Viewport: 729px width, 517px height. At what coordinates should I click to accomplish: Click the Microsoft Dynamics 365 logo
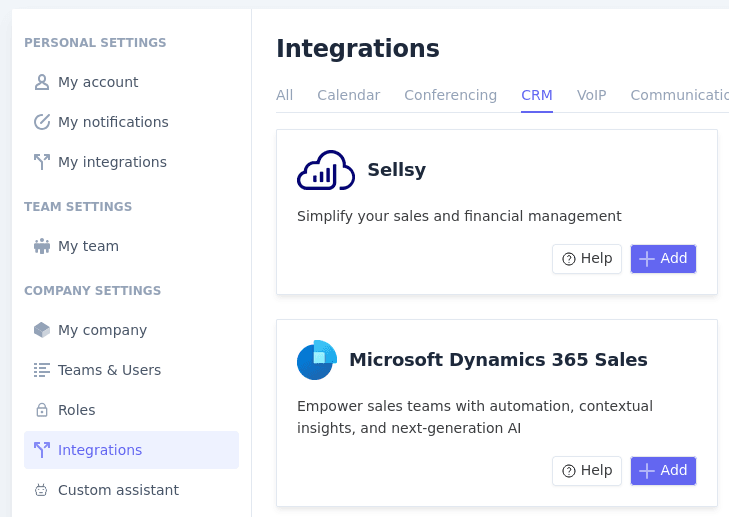click(x=317, y=360)
